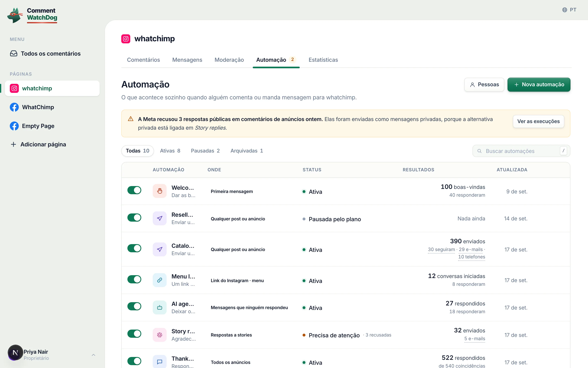Click the Precisa de atenção status
Image resolution: width=588 pixels, height=368 pixels.
(x=331, y=335)
